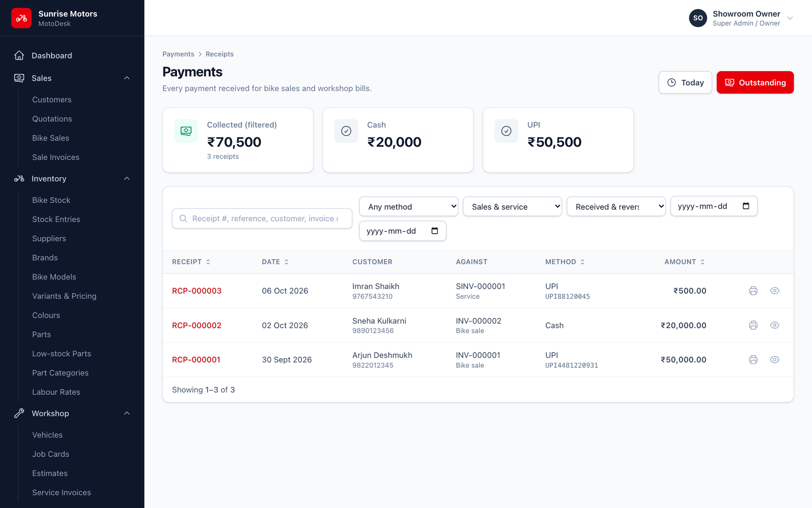Click the Dashboard home icon
This screenshot has width=812, height=508.
click(x=19, y=55)
